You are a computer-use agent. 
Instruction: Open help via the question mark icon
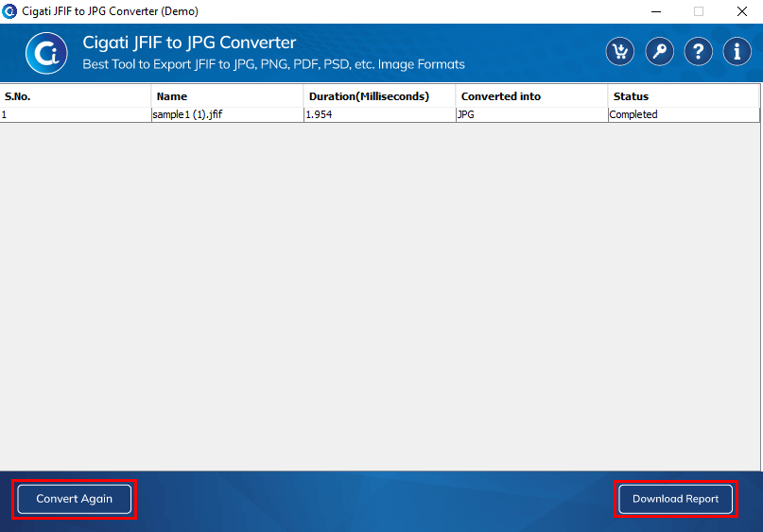699,51
